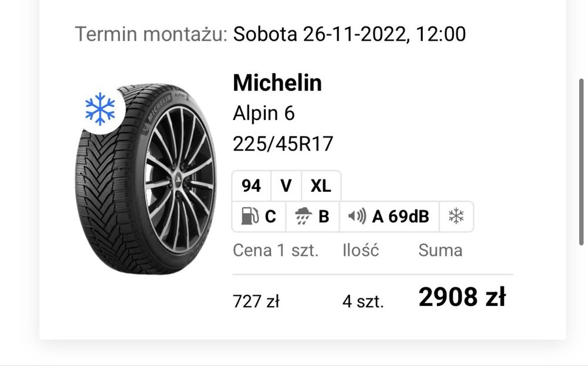
Task: Click the unit price 727 zł
Action: click(x=256, y=302)
